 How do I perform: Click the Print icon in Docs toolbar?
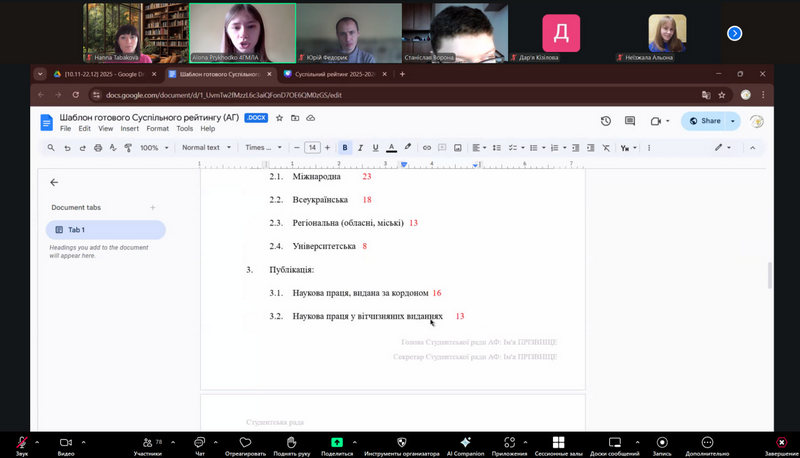[97, 147]
